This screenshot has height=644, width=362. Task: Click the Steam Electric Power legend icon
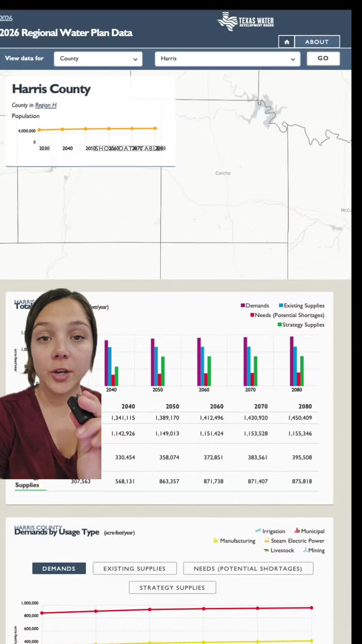tap(267, 540)
